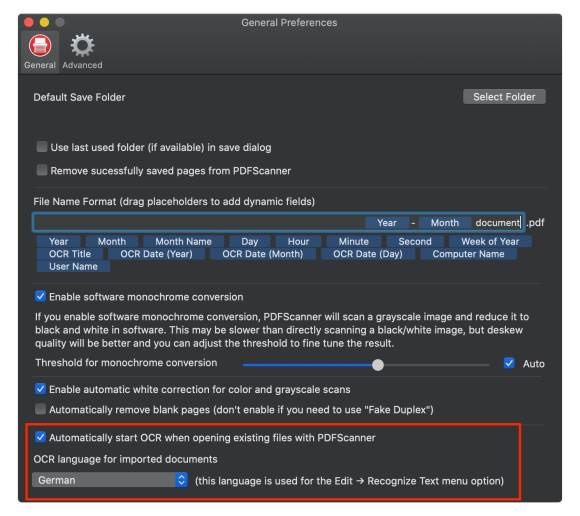580x516 pixels.
Task: Pick the Computer Name placeholder token
Action: tap(468, 254)
